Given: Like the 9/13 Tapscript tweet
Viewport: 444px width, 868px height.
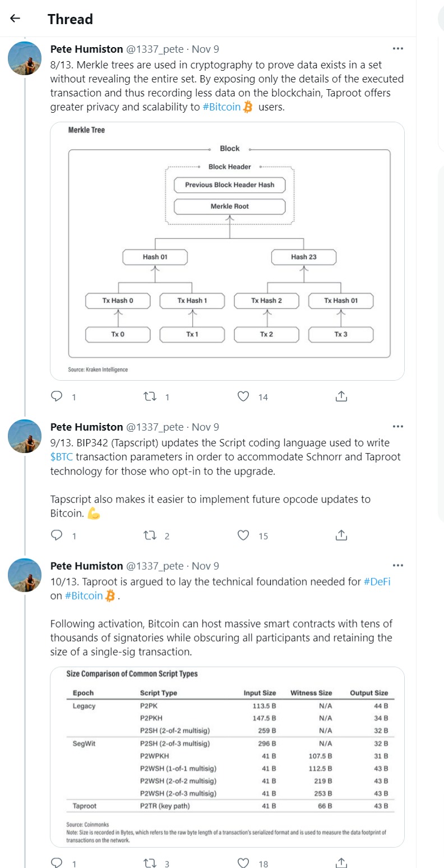Looking at the screenshot, I should (x=243, y=535).
